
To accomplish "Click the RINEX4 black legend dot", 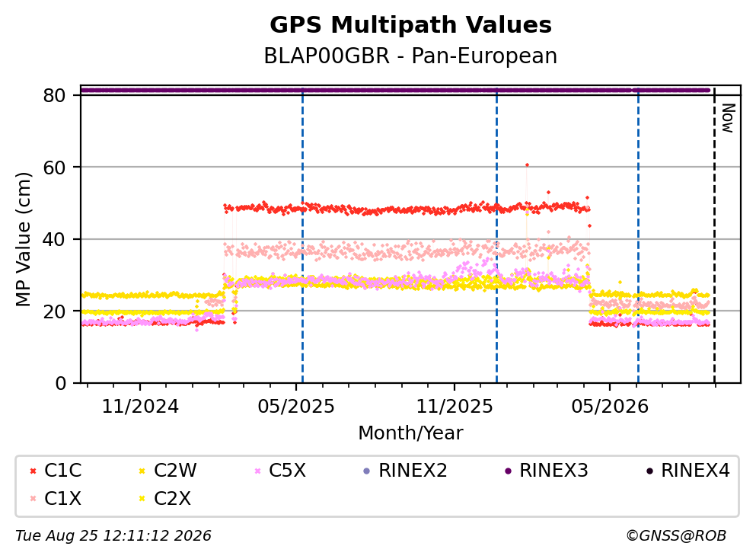I will tap(649, 471).
